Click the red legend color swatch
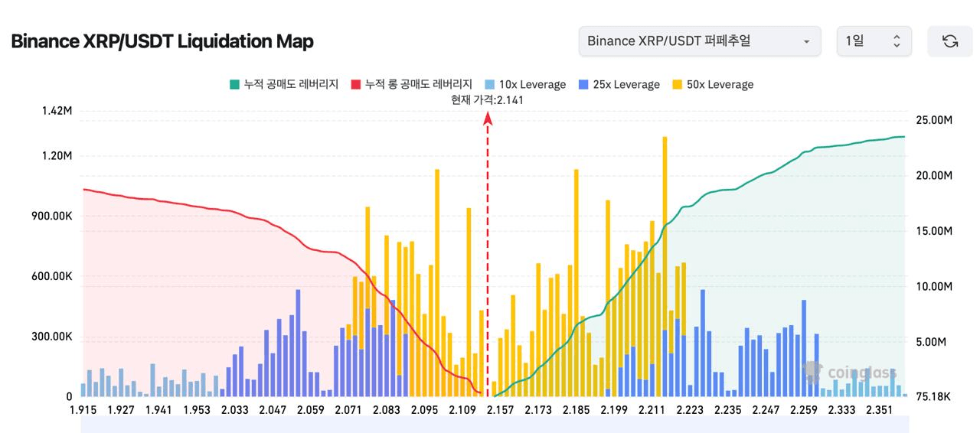Screen dimensions: 980x433 355,84
